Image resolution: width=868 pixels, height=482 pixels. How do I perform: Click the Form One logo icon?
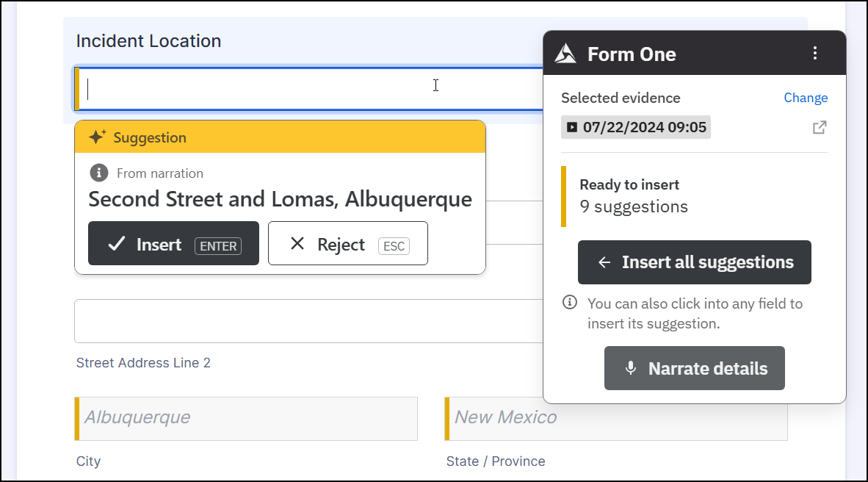point(565,54)
